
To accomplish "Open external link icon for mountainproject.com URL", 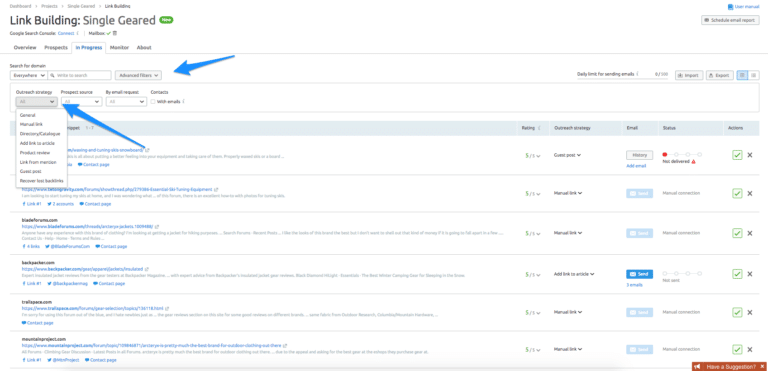I will 285,345.
